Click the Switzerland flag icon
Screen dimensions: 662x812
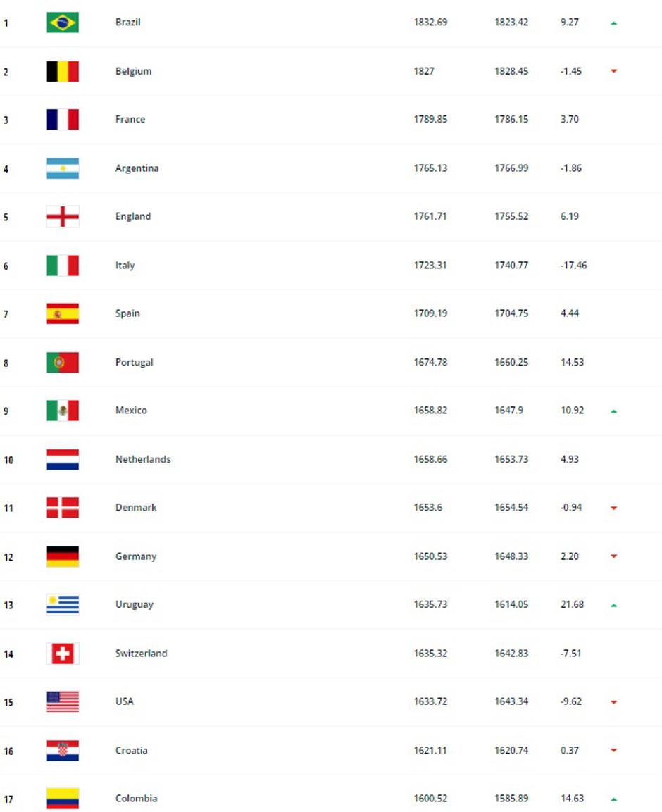[x=63, y=654]
